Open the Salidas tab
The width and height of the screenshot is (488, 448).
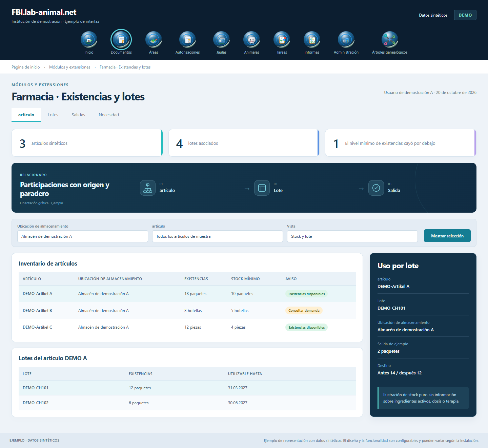pos(78,115)
